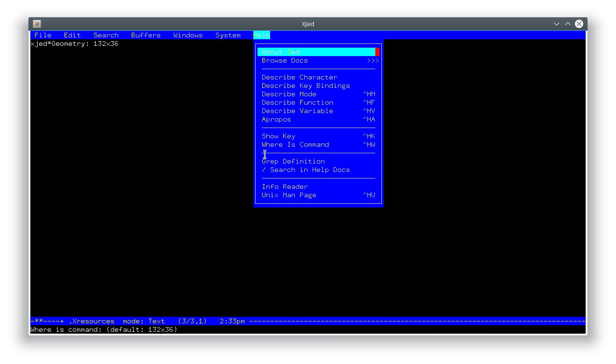The height and width of the screenshot is (364, 616).
Task: Open the Buffers menu
Action: [146, 35]
